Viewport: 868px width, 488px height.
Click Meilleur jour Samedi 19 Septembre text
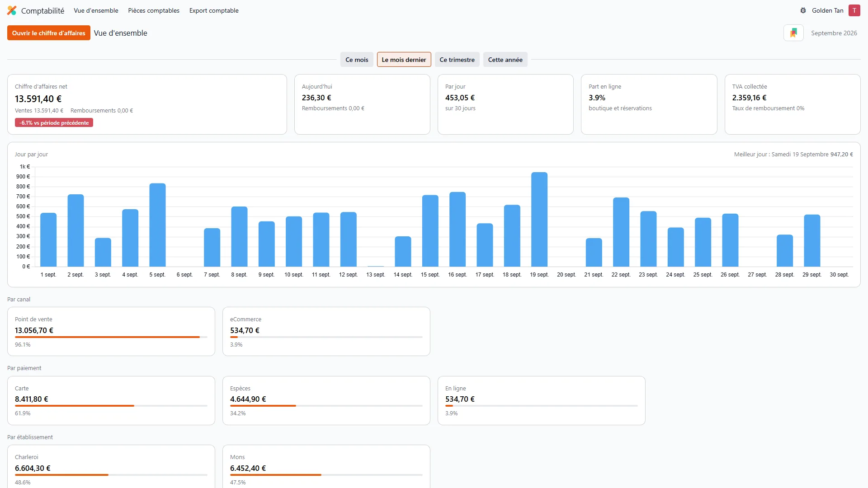tap(793, 155)
